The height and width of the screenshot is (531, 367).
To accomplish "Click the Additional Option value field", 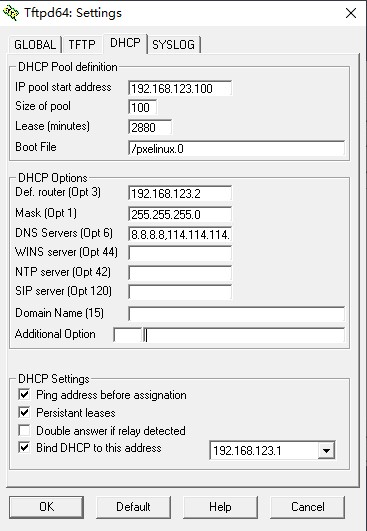I will [244, 335].
